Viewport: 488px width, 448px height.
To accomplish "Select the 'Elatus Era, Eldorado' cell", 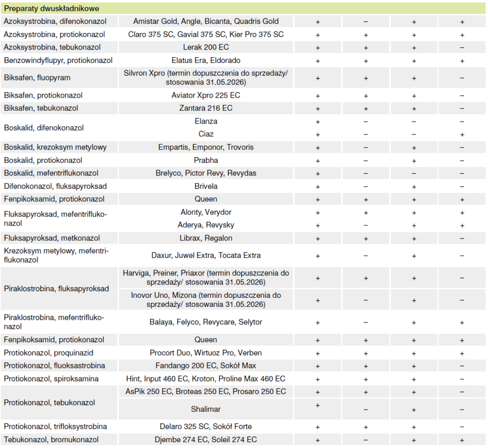I will point(206,61).
